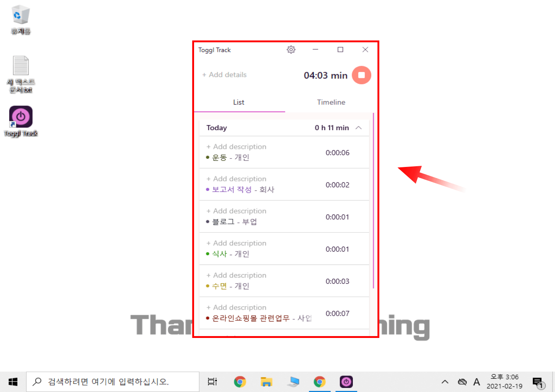Stop the running timer
555x392 pixels.
[x=361, y=75]
